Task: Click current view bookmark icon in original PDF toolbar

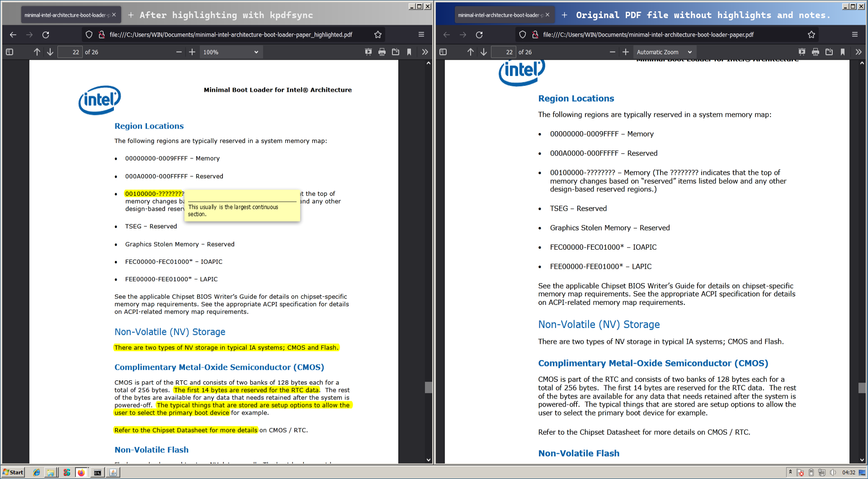Action: pos(843,52)
